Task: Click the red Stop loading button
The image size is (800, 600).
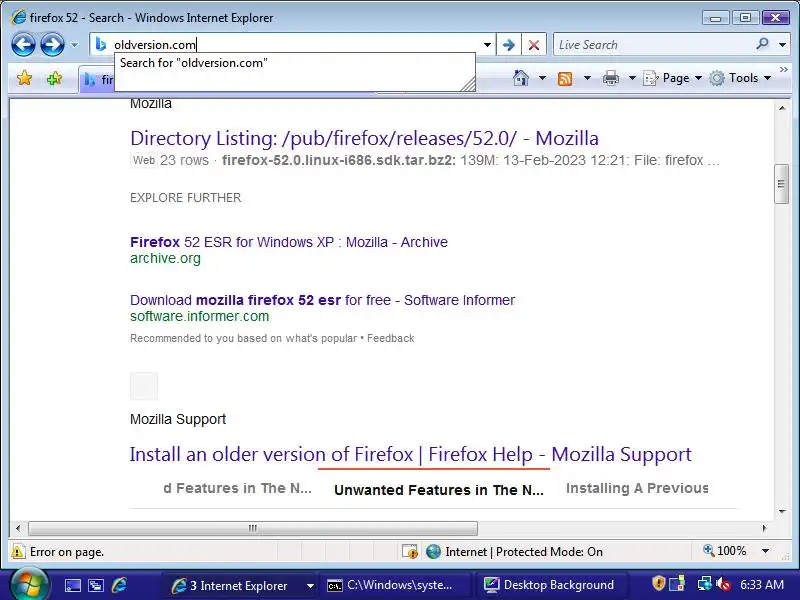Action: pyautogui.click(x=534, y=45)
